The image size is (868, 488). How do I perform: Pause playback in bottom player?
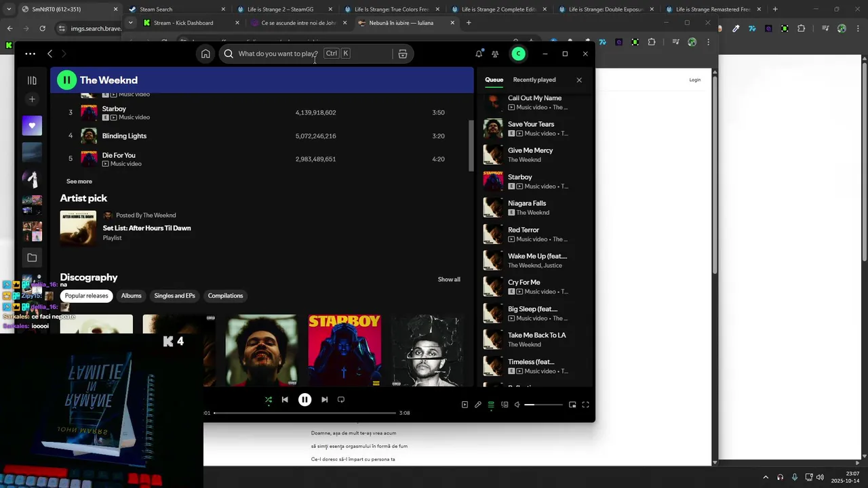click(x=304, y=400)
